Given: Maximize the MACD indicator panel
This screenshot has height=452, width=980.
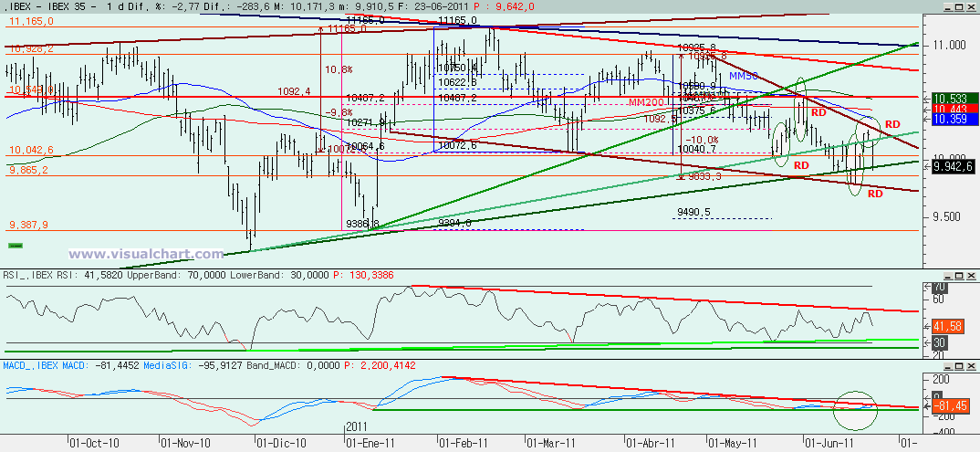Looking at the screenshot, I should click(959, 364).
